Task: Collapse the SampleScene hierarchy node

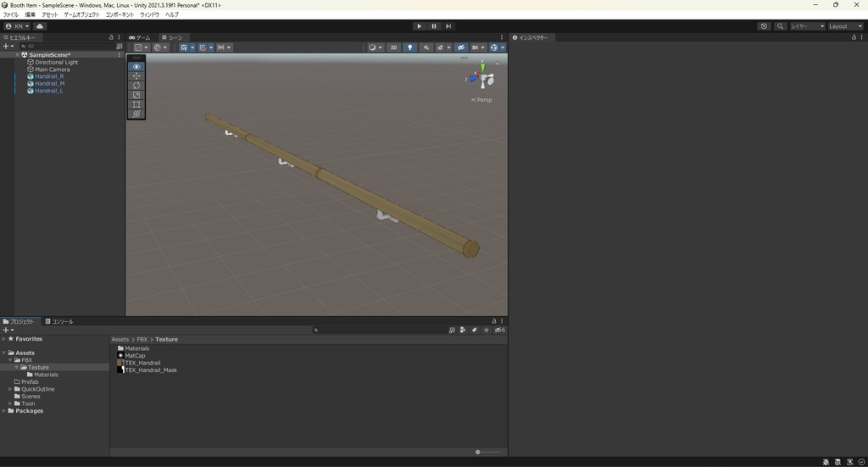Action: point(17,55)
